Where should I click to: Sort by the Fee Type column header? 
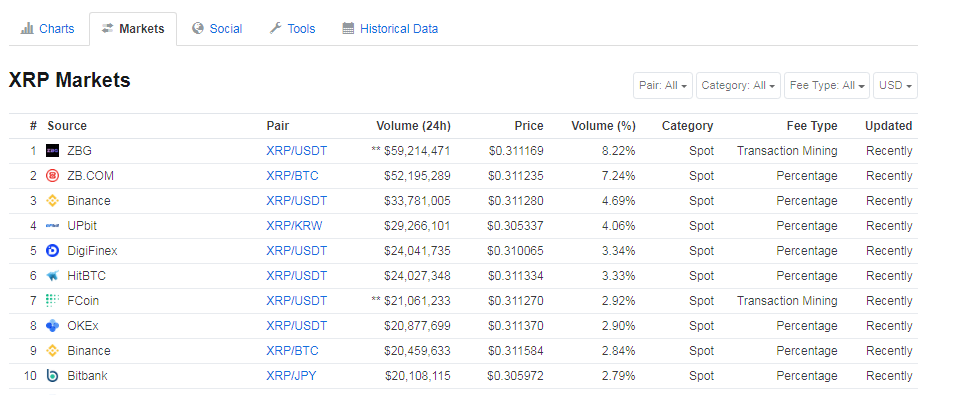[812, 125]
